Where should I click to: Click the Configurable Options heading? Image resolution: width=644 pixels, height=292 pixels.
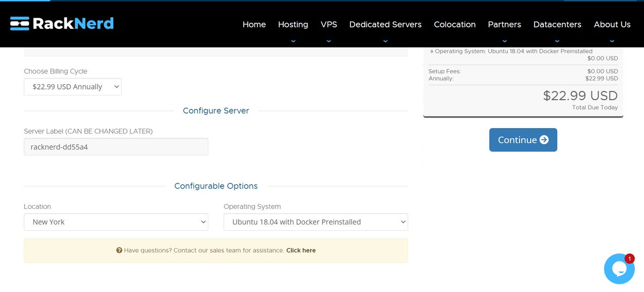click(216, 186)
